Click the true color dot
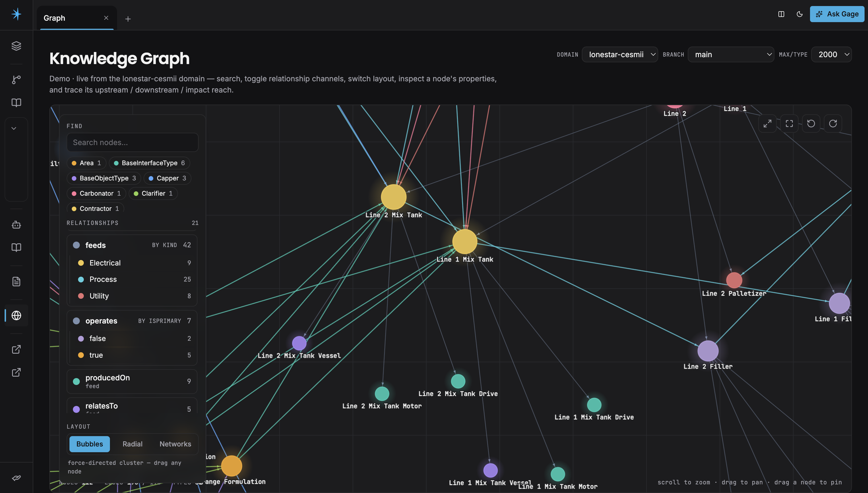 click(x=81, y=355)
